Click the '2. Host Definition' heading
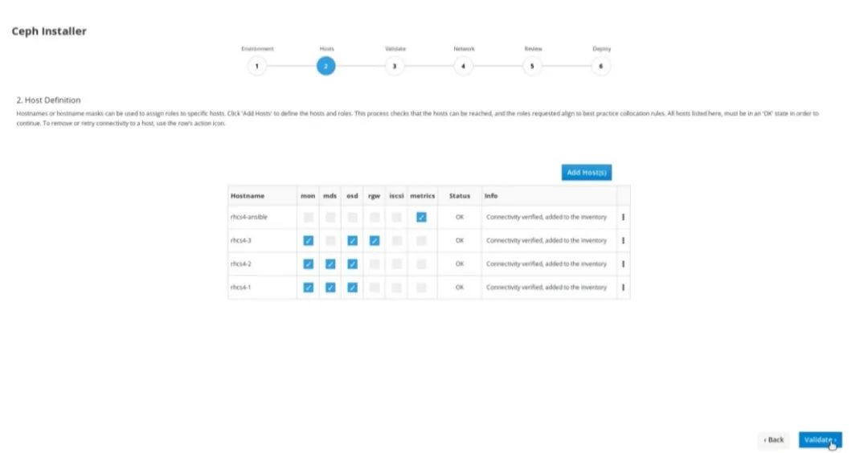Image resolution: width=868 pixels, height=453 pixels. click(49, 100)
